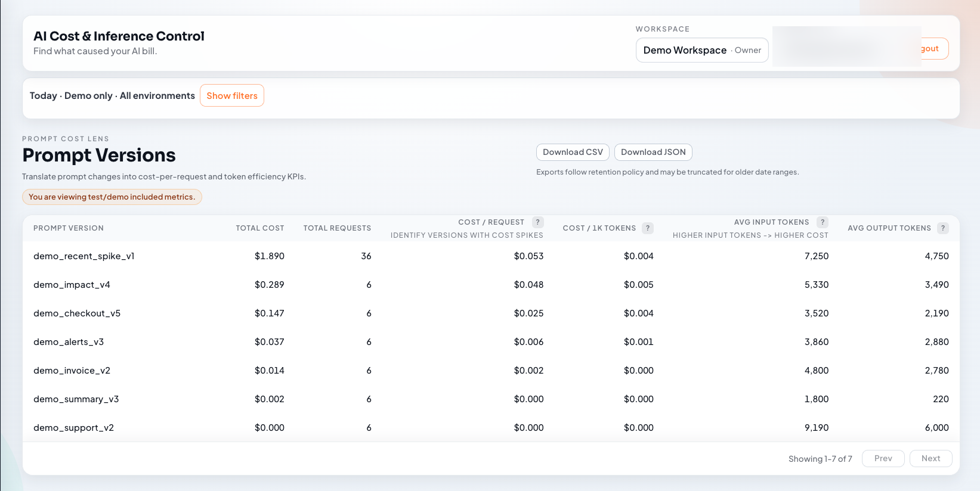
Task: Click help icon beside Avg Output Tokens
Action: tap(942, 228)
